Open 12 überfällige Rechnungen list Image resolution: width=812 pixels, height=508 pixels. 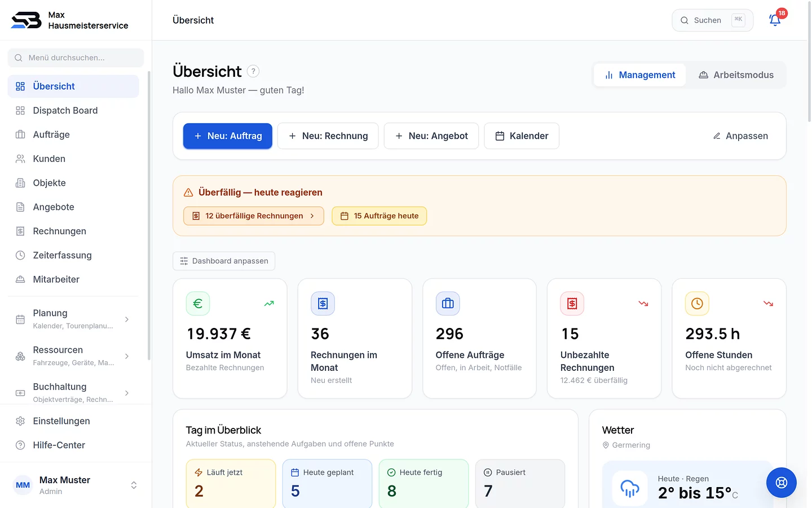pyautogui.click(x=254, y=216)
